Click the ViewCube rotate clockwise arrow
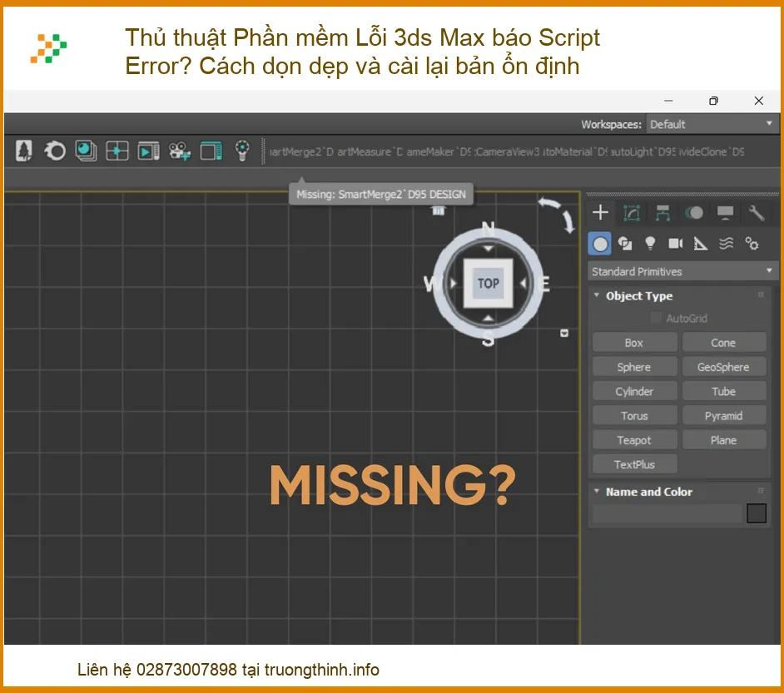 point(568,221)
